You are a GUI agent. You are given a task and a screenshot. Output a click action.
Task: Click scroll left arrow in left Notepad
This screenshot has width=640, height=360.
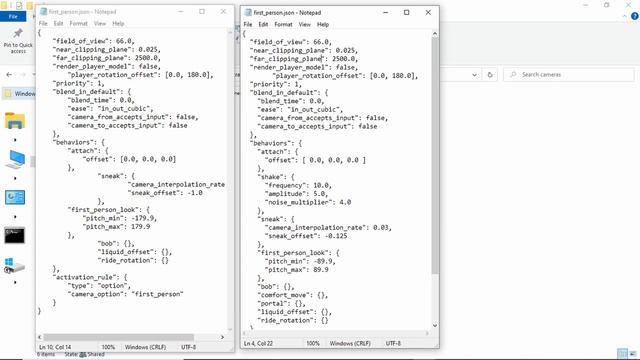point(40,337)
